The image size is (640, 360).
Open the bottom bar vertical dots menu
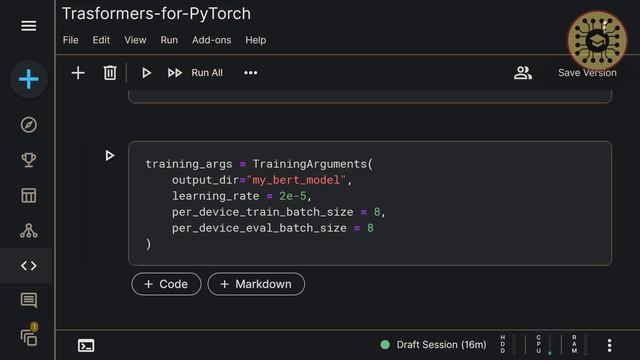coord(609,345)
